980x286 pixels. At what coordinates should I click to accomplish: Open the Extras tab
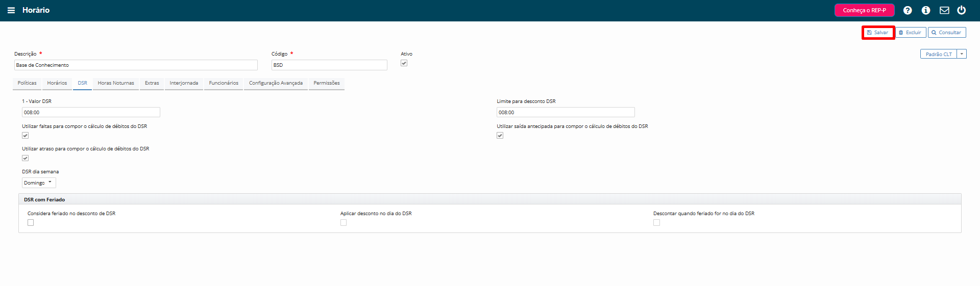152,83
